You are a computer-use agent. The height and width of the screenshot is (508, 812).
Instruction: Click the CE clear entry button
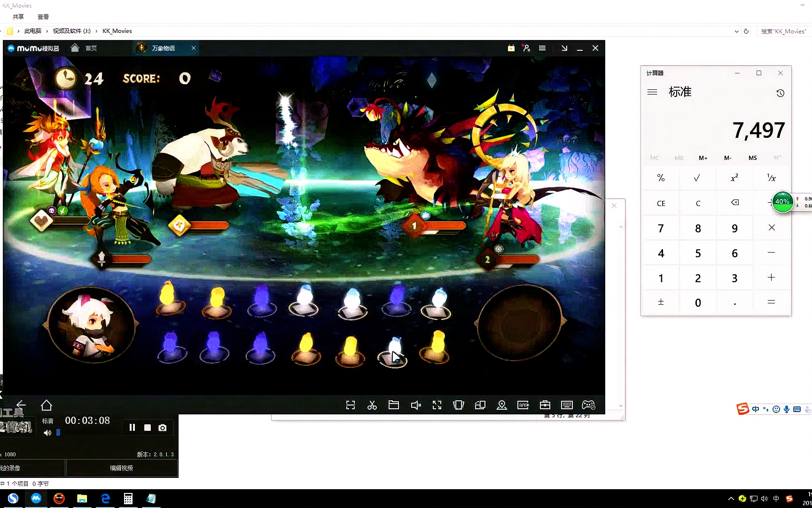[x=661, y=203]
